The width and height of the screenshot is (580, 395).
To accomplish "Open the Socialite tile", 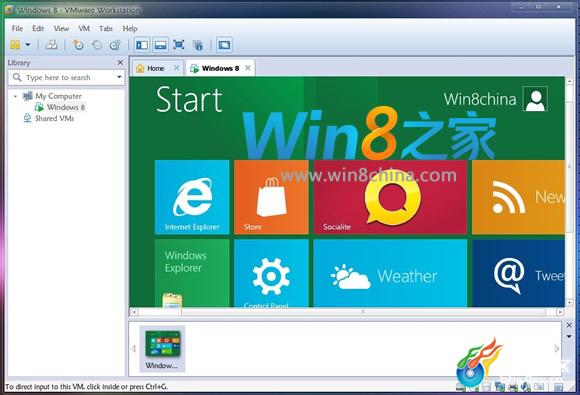I will tap(390, 197).
